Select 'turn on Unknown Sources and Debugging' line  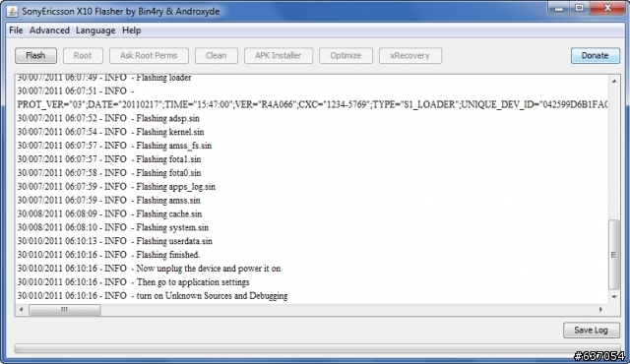tap(153, 296)
